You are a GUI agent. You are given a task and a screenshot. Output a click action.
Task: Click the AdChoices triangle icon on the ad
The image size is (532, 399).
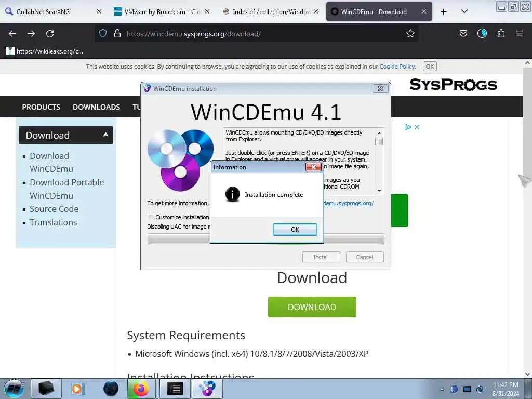pyautogui.click(x=408, y=127)
